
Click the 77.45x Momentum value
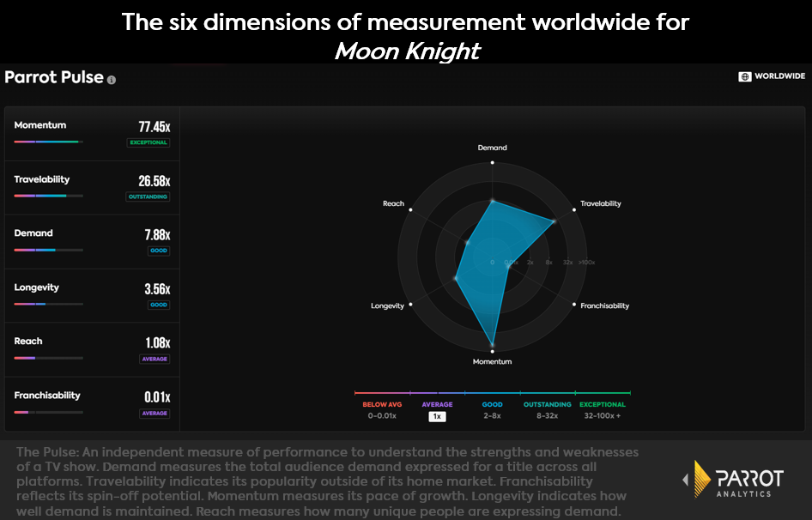pos(155,126)
